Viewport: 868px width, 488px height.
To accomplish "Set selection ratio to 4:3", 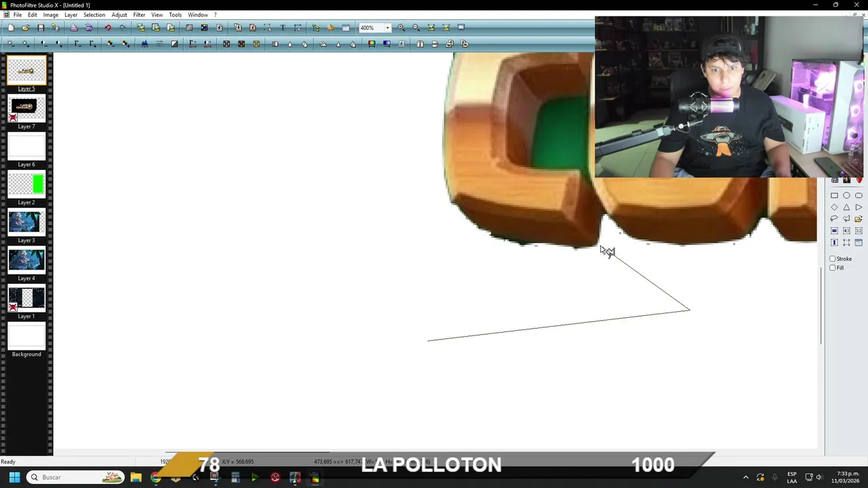I will [846, 231].
